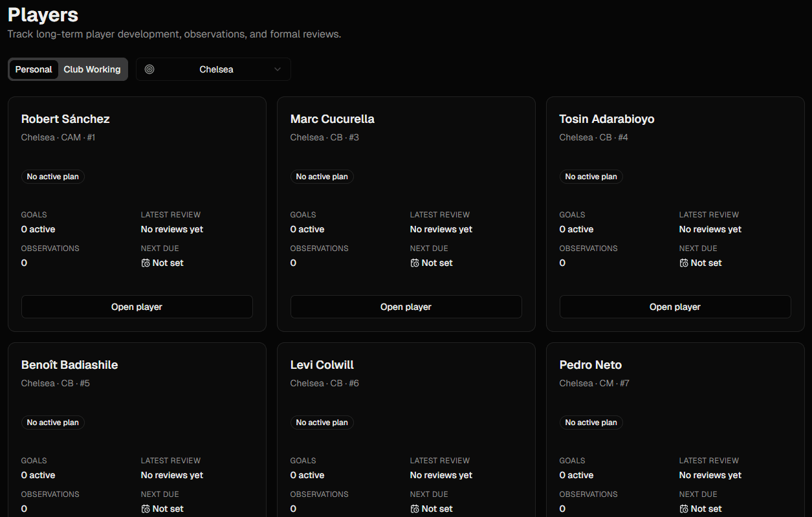
Task: Click "0 active" goals on Benoît Badiashile card
Action: point(38,475)
